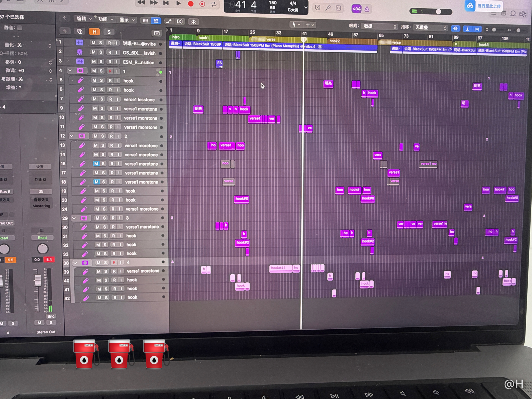Click the tuner wrench icon in control bar

[x=328, y=8]
